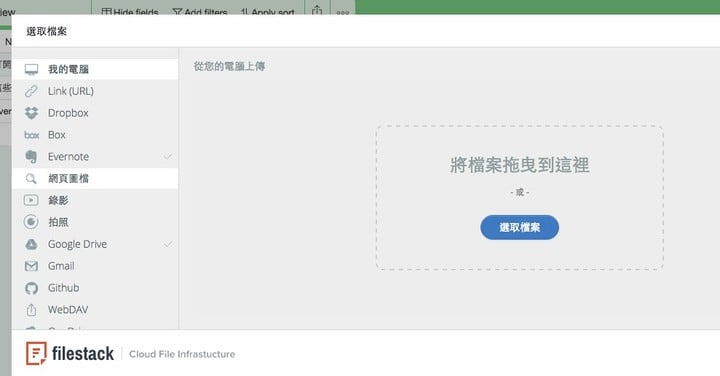Screen dimensions: 720x376
Task: Click the 拍照 camera capture icon
Action: tap(31, 222)
